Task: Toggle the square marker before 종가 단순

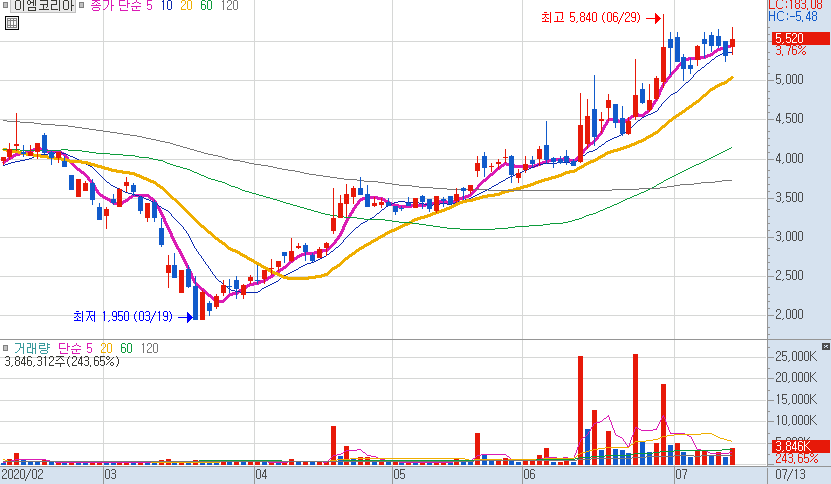Action: [82, 6]
